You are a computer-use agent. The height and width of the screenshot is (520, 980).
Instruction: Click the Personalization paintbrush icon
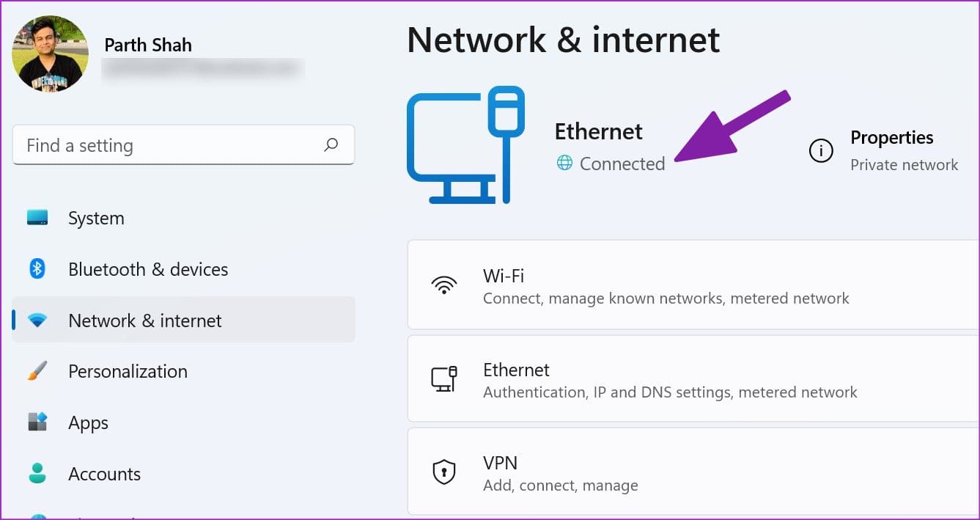37,371
